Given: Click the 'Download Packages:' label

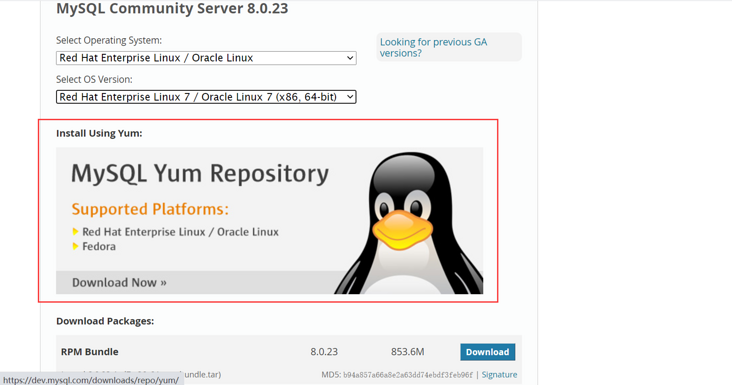Looking at the screenshot, I should 105,321.
